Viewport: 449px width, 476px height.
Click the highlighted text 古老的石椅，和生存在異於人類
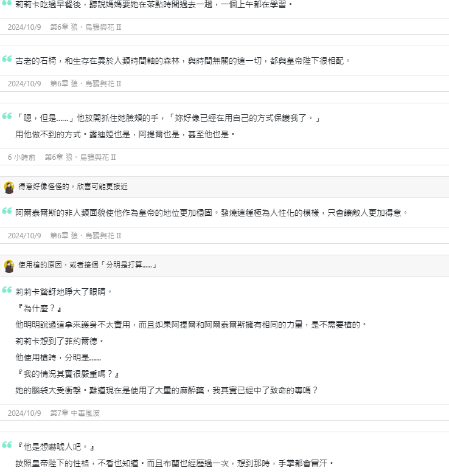coord(183,61)
